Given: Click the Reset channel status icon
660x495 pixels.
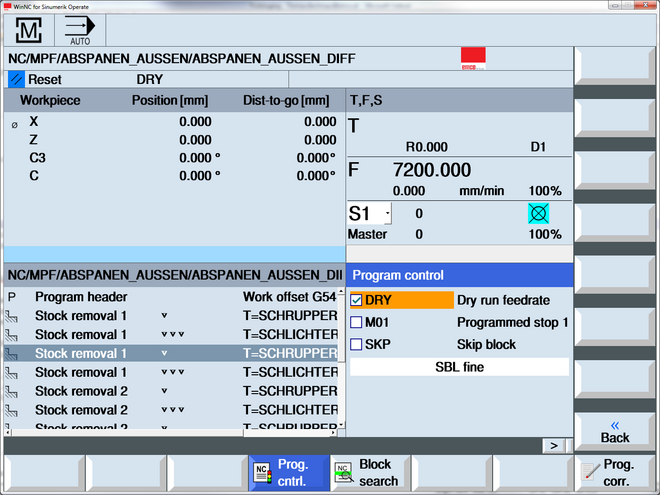Looking at the screenshot, I should [x=16, y=79].
